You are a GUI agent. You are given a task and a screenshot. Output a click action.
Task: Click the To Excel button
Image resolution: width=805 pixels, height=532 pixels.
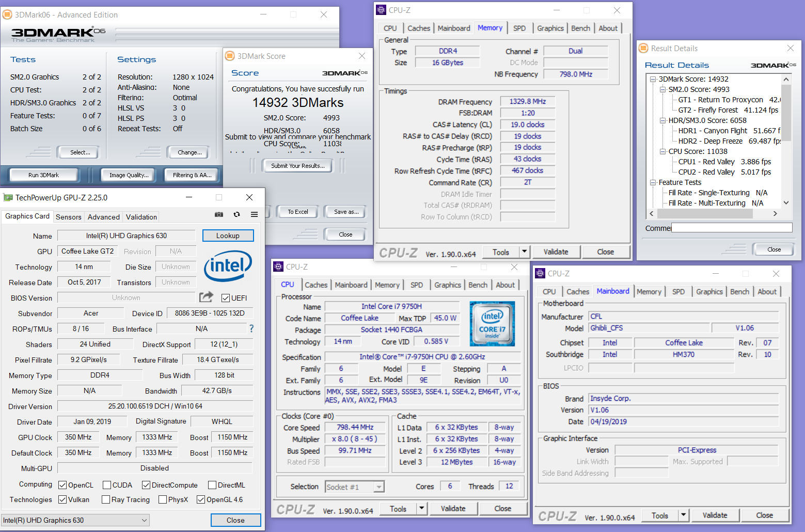click(298, 212)
